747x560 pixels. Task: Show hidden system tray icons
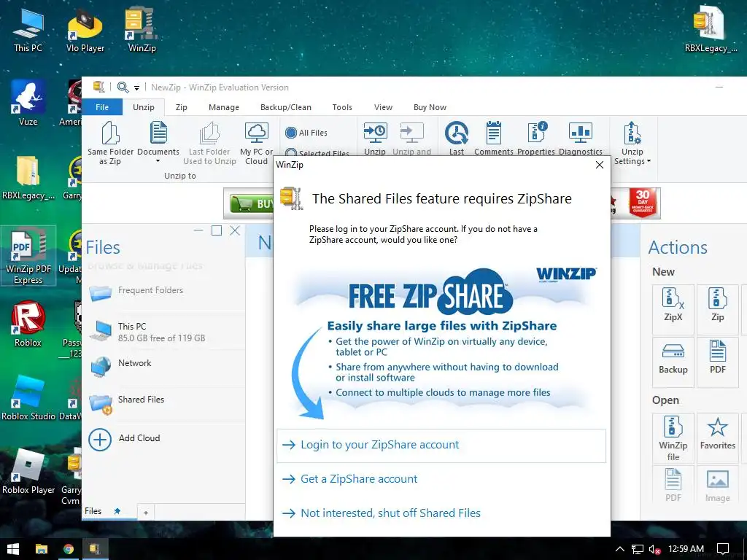[619, 549]
